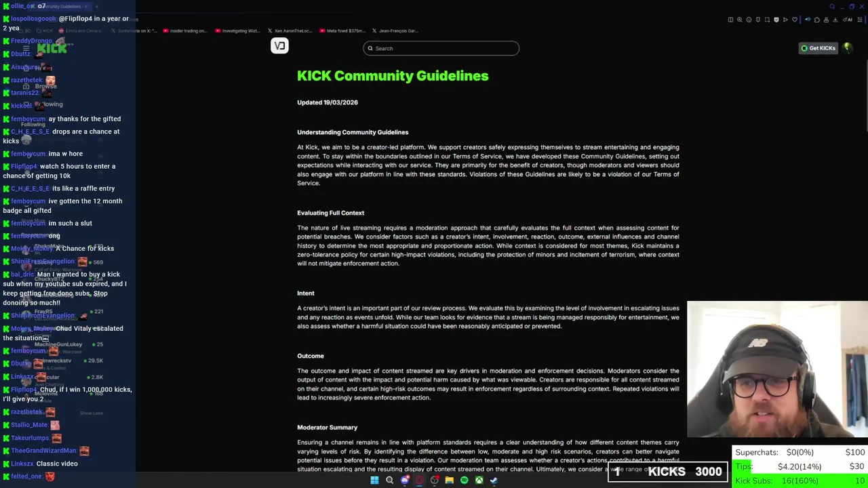Image resolution: width=868 pixels, height=488 pixels.
Task: Click the 'Intent' section heading
Action: tap(306, 293)
